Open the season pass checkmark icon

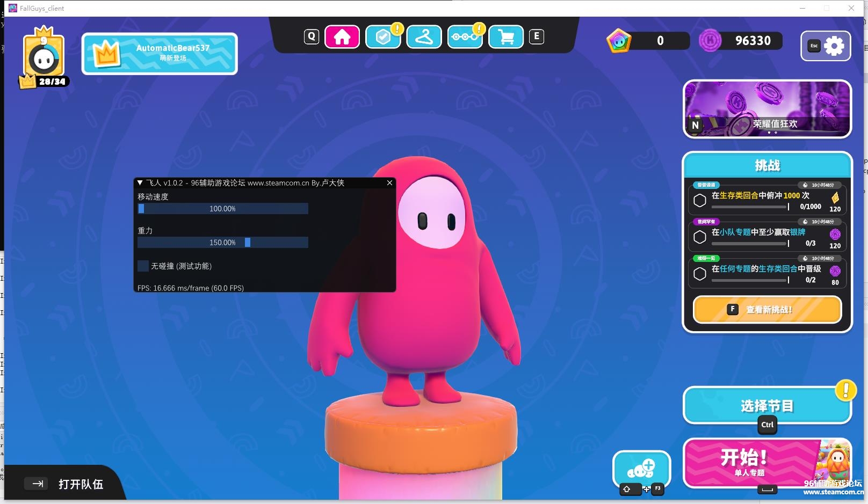click(383, 37)
